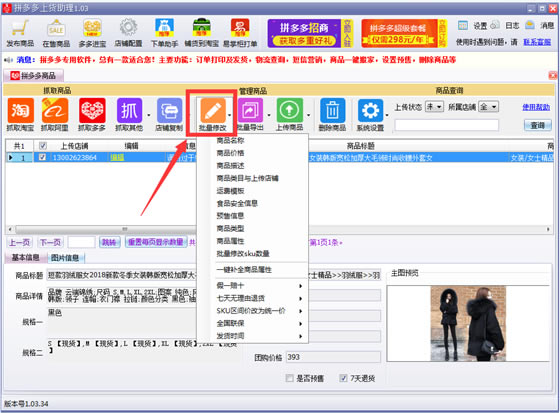Screen dimensions: 560x413
Task: Expand the 全国联保 submenu
Action: (252, 323)
